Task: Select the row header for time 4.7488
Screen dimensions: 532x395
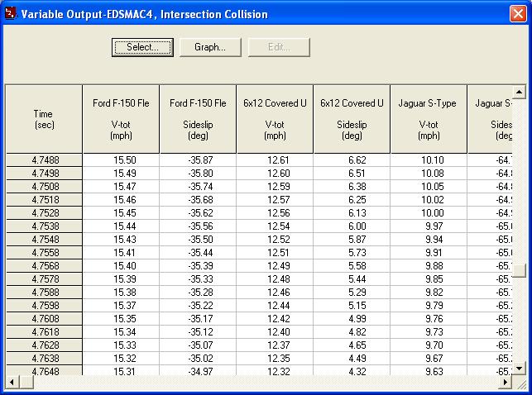Action: tap(44, 159)
